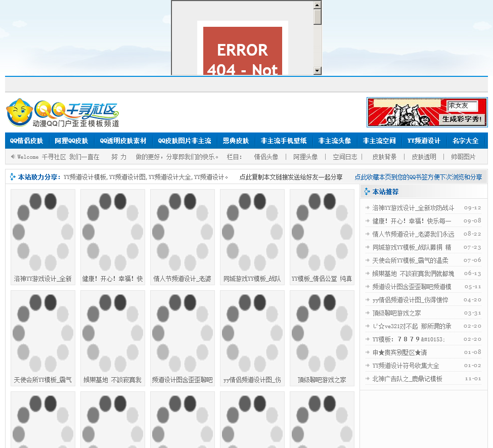Screen dimensions: 493x448
Task: Click 点此收藏本页到您的QQ书签 link
Action: 418,177
